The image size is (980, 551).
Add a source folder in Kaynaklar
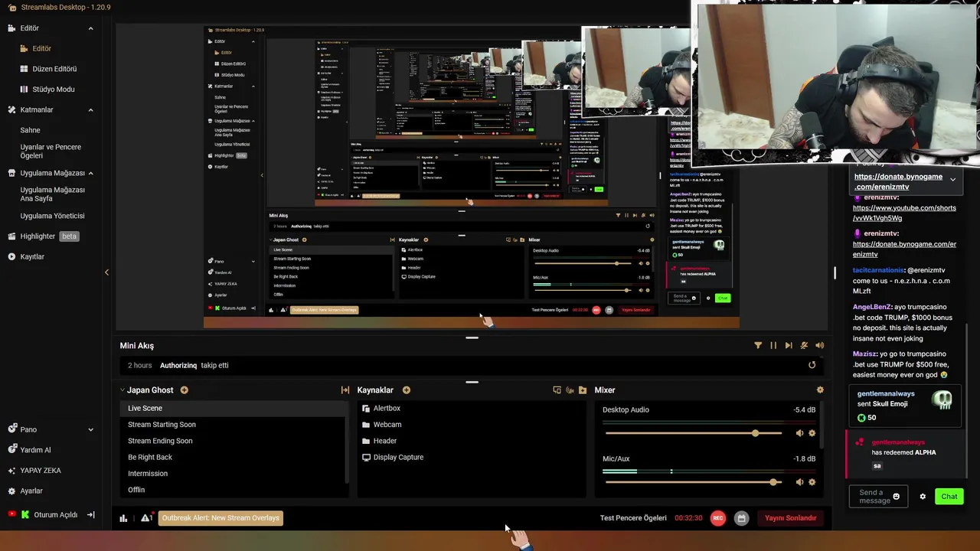click(x=583, y=390)
